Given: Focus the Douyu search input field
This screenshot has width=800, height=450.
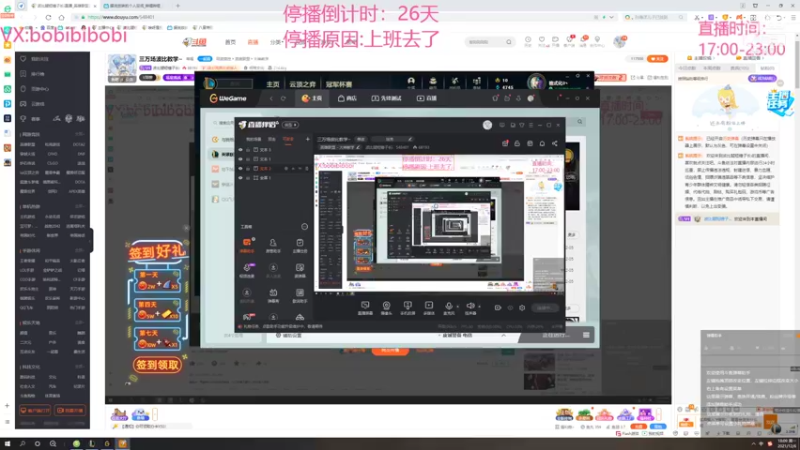Looking at the screenshot, I should (x=486, y=42).
